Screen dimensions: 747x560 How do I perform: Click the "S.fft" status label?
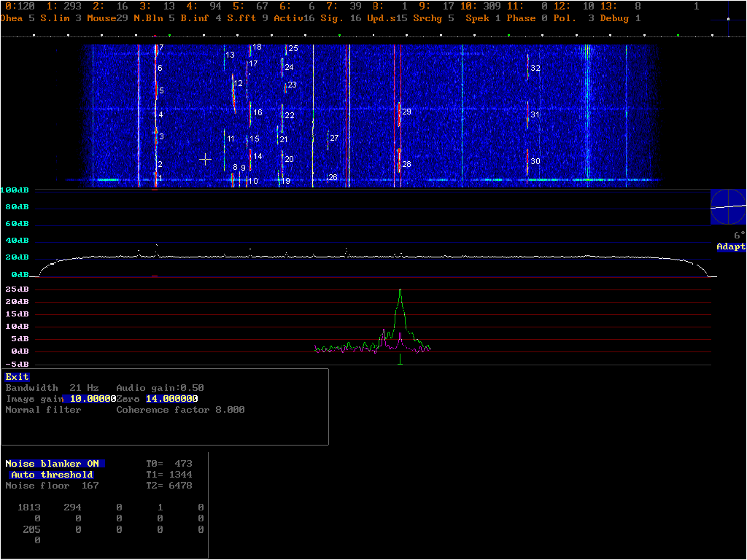pos(241,18)
